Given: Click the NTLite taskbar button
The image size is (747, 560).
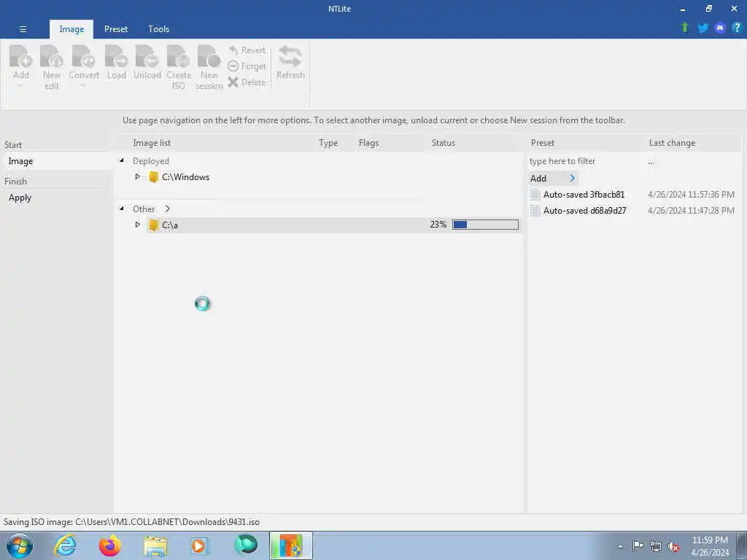Looking at the screenshot, I should coord(290,545).
